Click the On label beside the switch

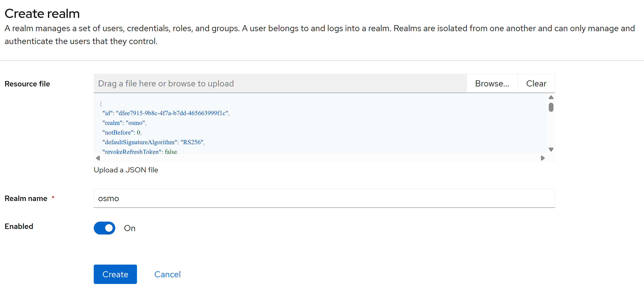click(129, 228)
